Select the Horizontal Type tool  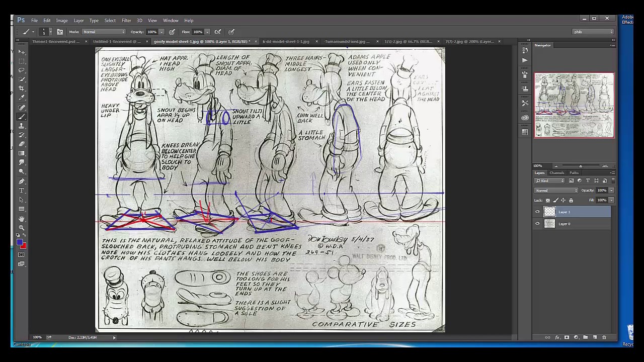[x=22, y=191]
